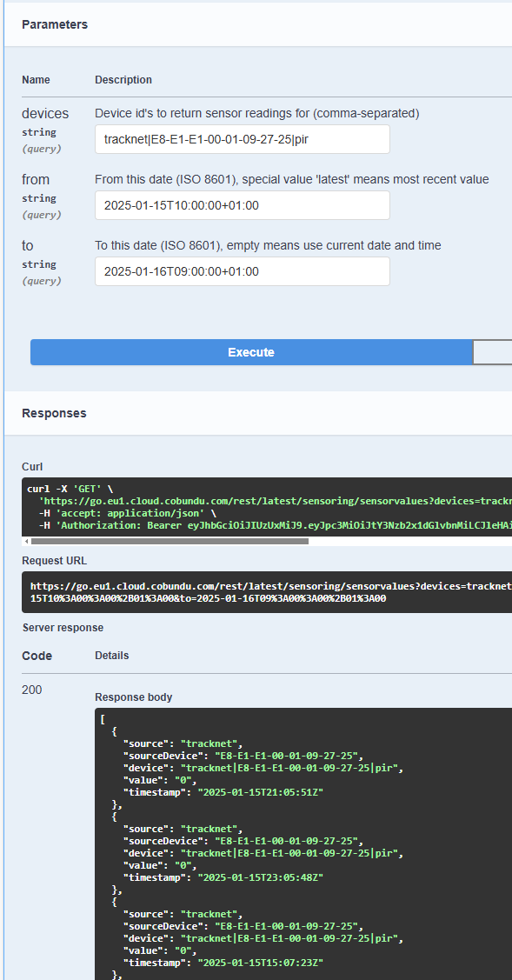Click the Parameters section heading
512x980 pixels.
[x=55, y=24]
